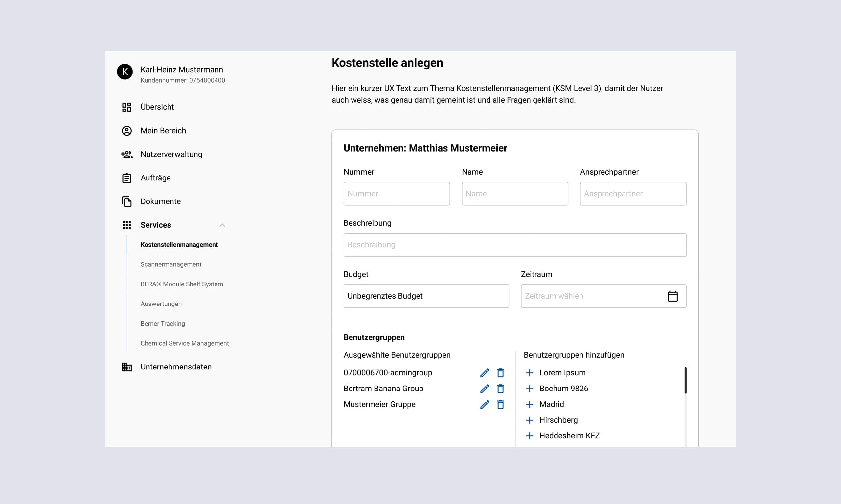Click the edit icon for Bertram Banana Group

coord(485,388)
